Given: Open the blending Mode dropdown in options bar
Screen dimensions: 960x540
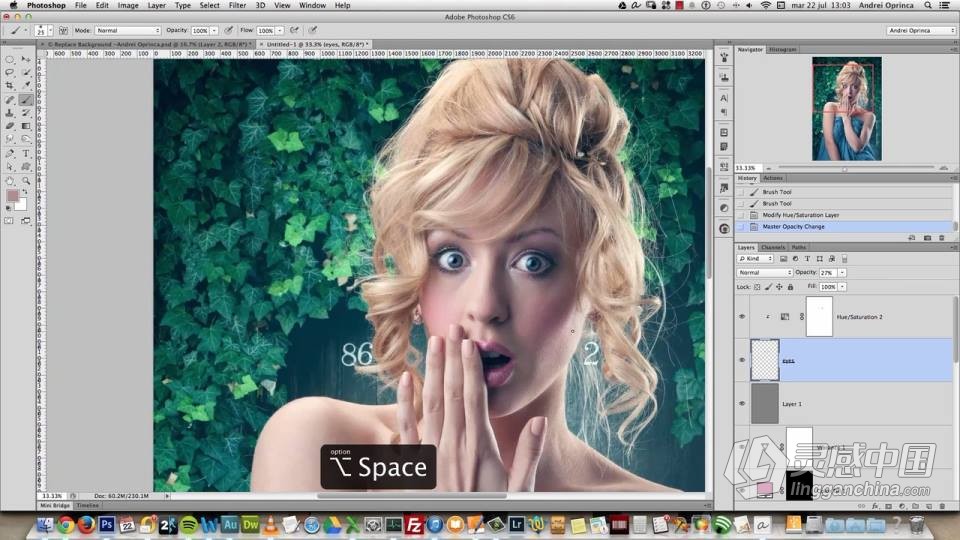Looking at the screenshot, I should [x=128, y=30].
